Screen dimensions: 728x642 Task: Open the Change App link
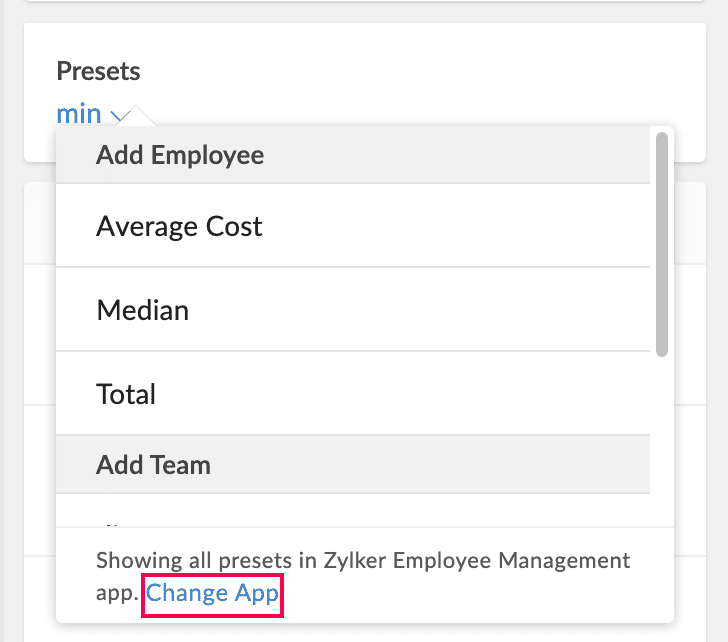click(213, 593)
